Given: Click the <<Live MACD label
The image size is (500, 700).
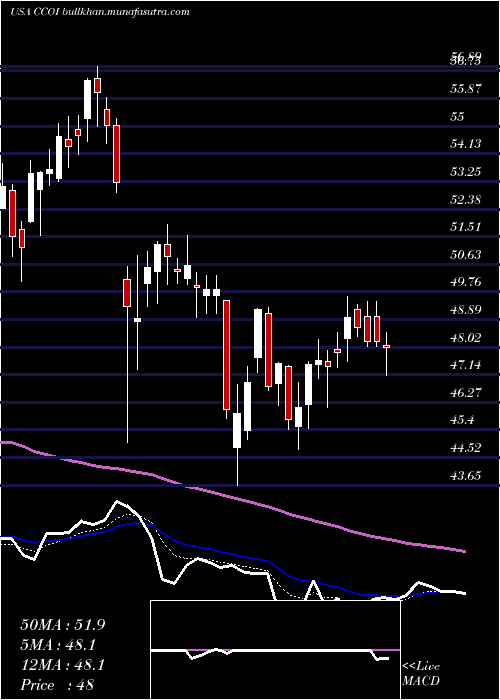Looking at the screenshot, I should (x=421, y=674).
